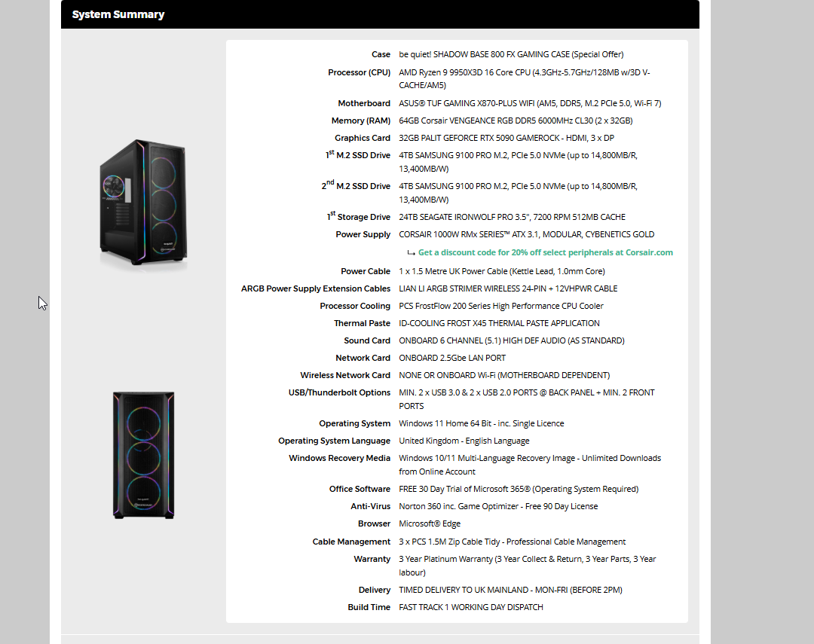Select the be quiet! SHADOW BASE 800 FX case text
814x644 pixels.
point(511,54)
